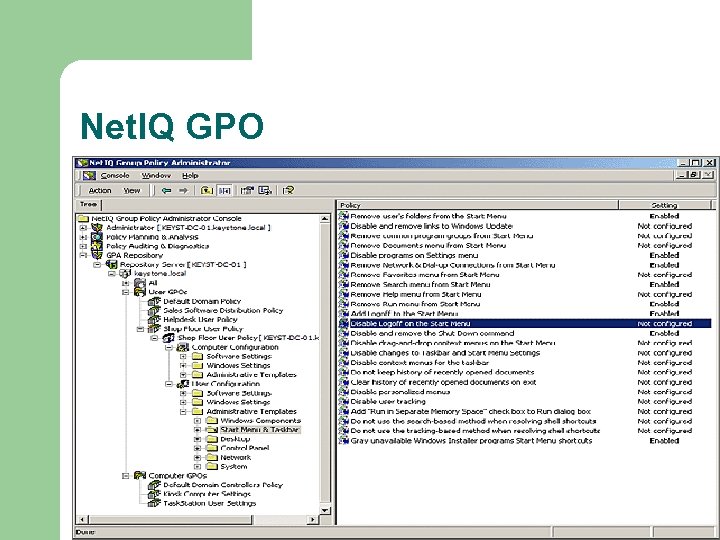This screenshot has width=720, height=540.
Task: Click the GPA Repository node icon
Action: [x=97, y=255]
